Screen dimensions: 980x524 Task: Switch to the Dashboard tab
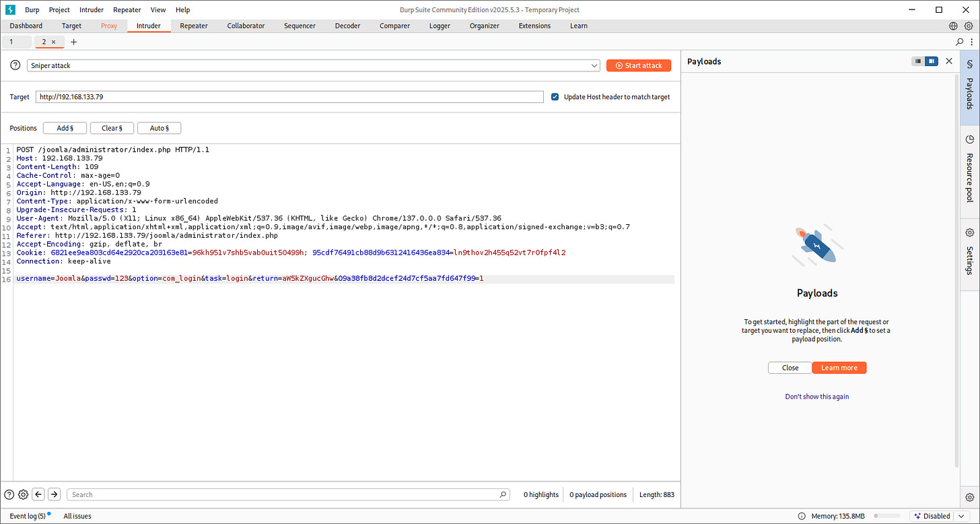pos(26,26)
